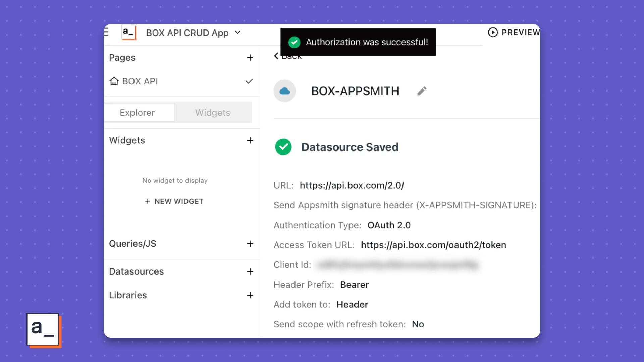
Task: Click the green check in the success toast
Action: [294, 42]
